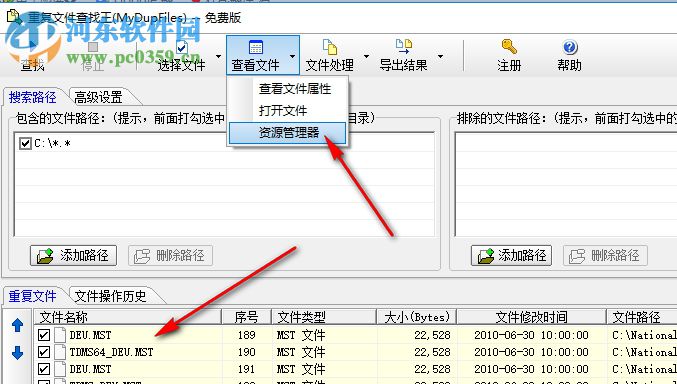Sort by 文件路径 column header

click(642, 317)
